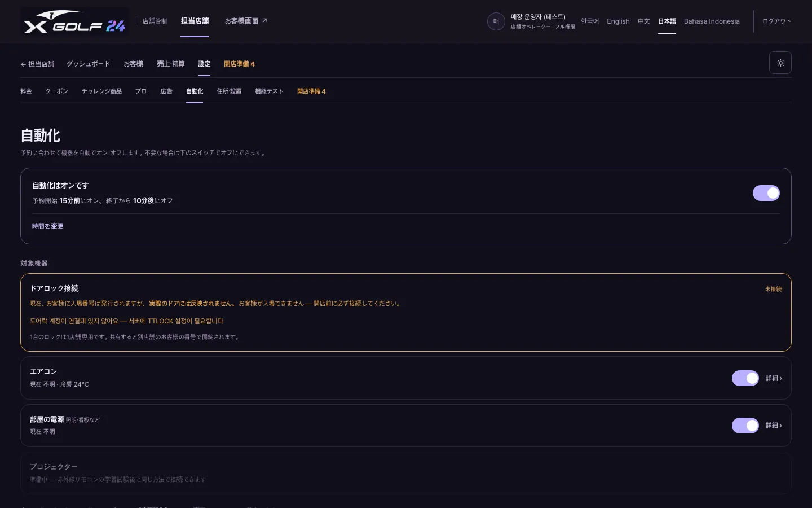This screenshot has width=812, height=508.
Task: Expand エアコン details via 詳細
Action: (774, 378)
